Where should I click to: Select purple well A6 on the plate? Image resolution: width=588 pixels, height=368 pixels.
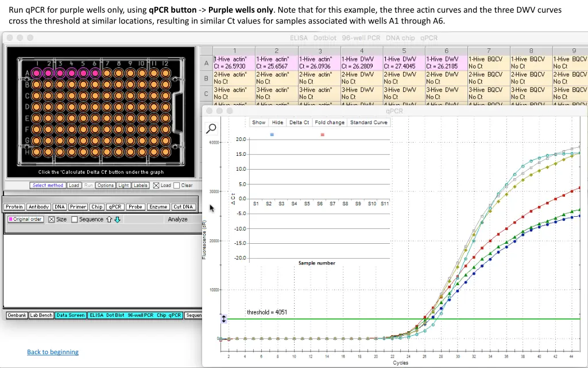point(95,73)
